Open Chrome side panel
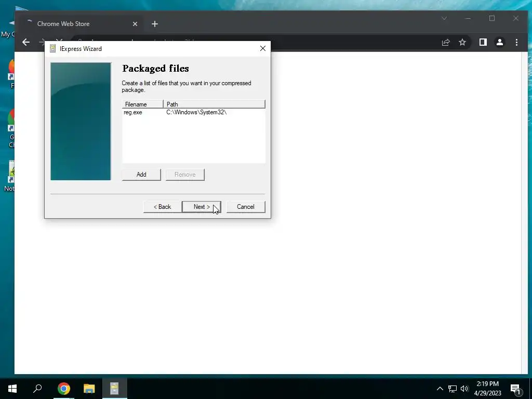This screenshot has height=399, width=532. tap(483, 42)
